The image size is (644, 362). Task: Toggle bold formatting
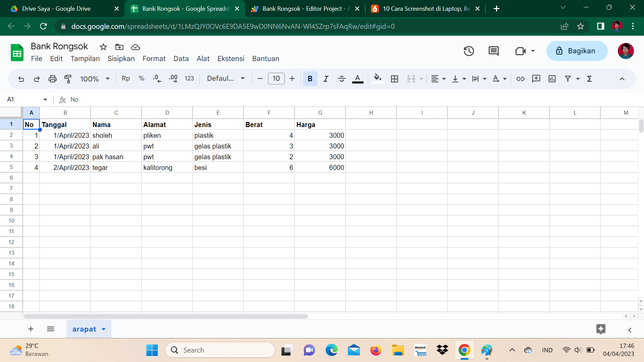[310, 79]
